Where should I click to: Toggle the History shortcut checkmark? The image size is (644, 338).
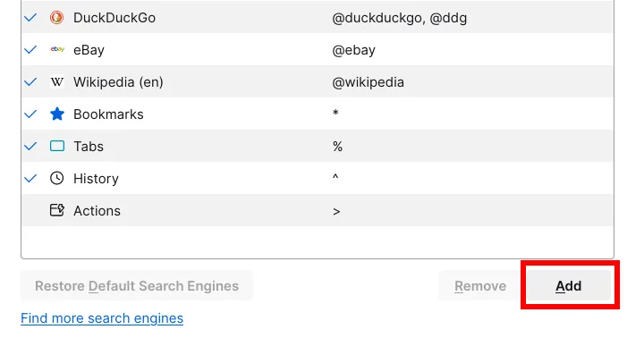tap(30, 178)
